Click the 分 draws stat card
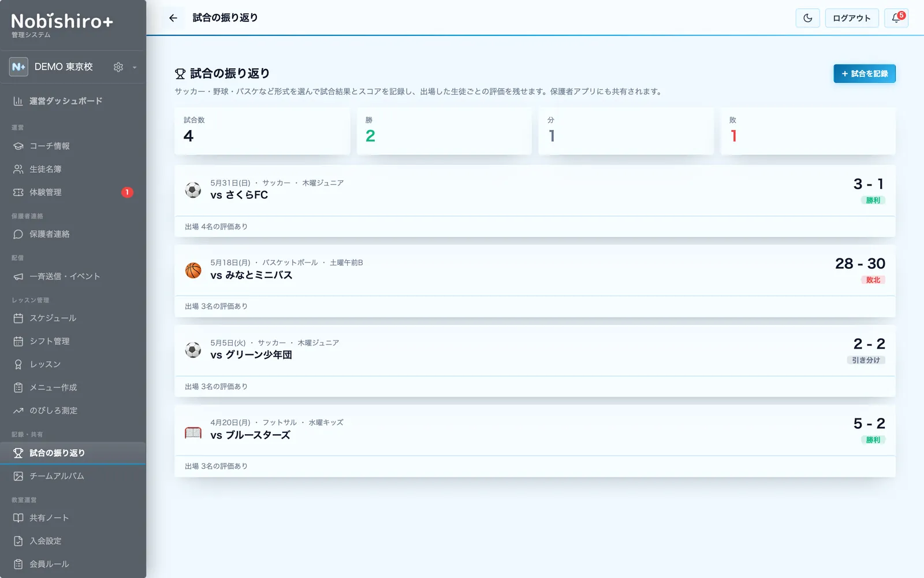The width and height of the screenshot is (924, 578). (x=626, y=131)
